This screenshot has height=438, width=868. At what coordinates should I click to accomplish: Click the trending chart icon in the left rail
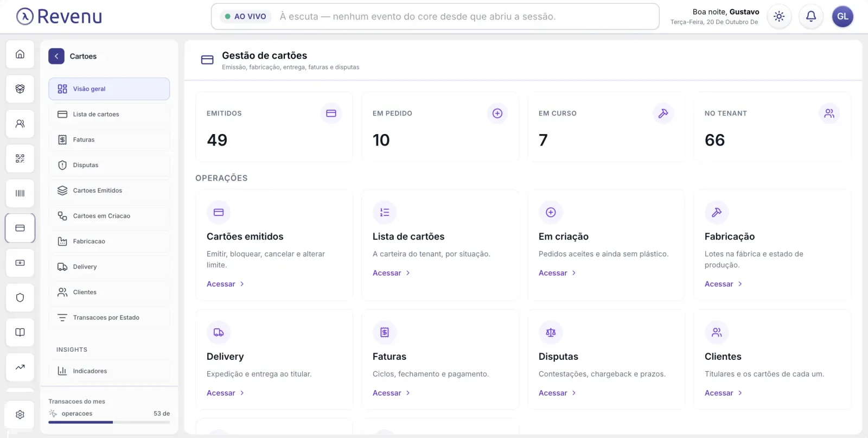click(x=20, y=367)
